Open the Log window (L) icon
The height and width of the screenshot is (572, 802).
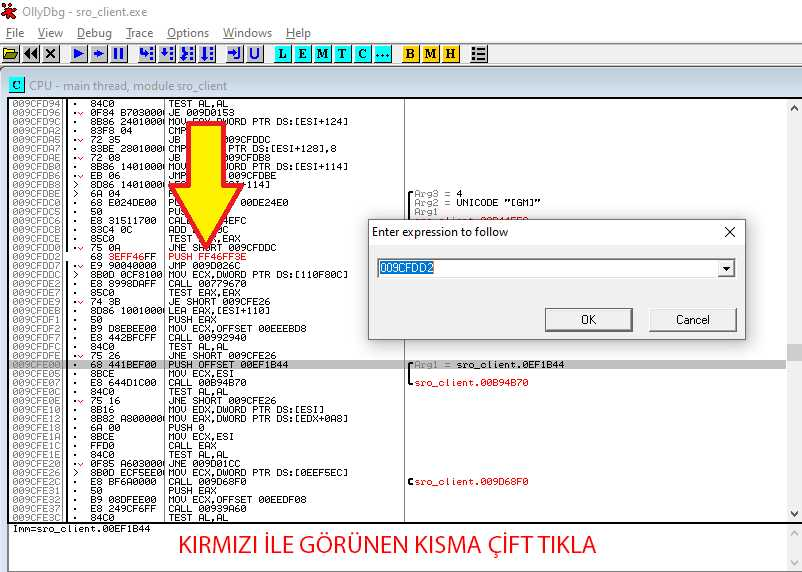[282, 53]
